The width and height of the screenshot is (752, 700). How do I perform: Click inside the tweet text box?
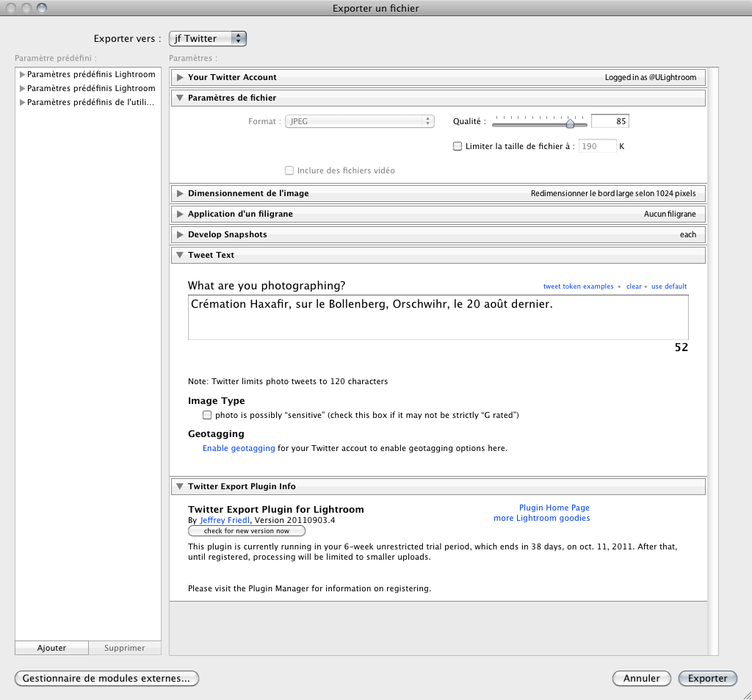pos(438,317)
